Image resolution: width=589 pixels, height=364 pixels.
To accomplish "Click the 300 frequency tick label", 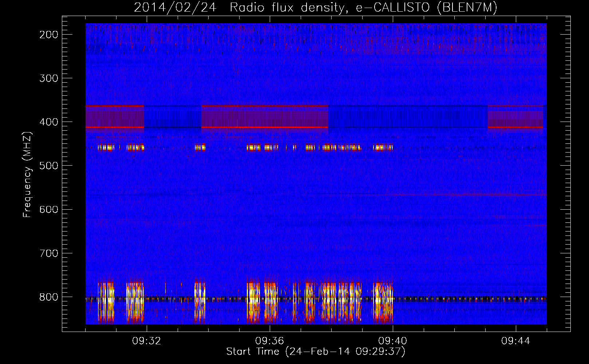I will (49, 78).
